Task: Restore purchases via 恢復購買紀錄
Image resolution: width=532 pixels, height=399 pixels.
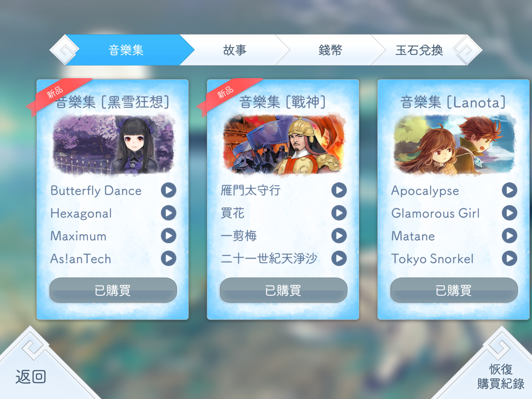Action: pyautogui.click(x=501, y=377)
